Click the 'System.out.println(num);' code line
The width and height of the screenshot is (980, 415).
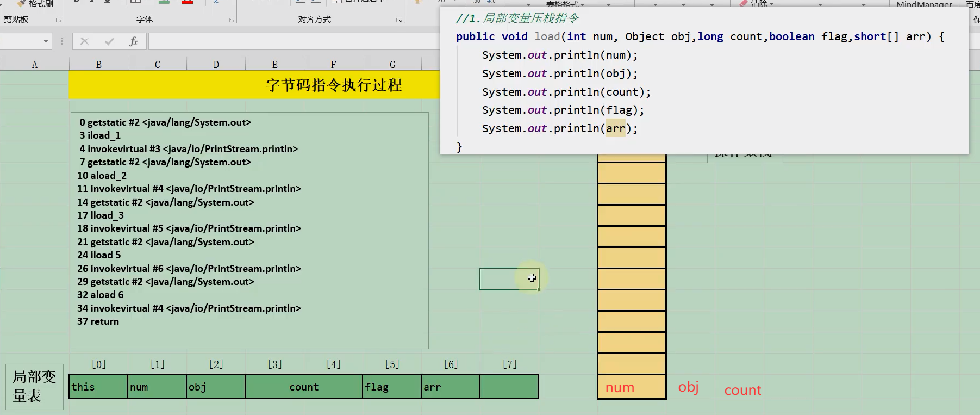[x=560, y=55]
